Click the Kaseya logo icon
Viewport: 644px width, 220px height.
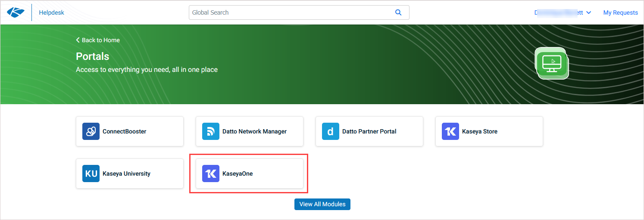point(16,12)
